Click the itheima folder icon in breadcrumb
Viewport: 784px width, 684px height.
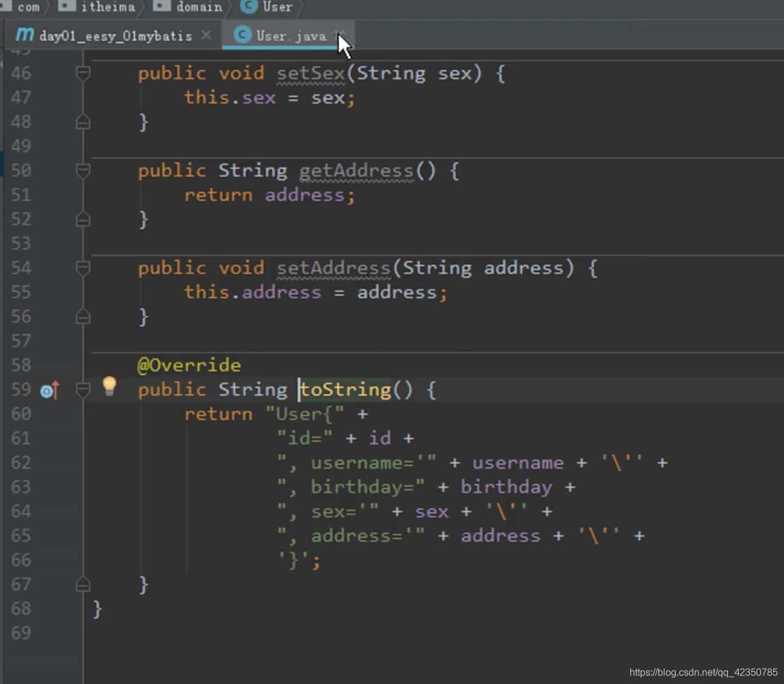(x=67, y=5)
